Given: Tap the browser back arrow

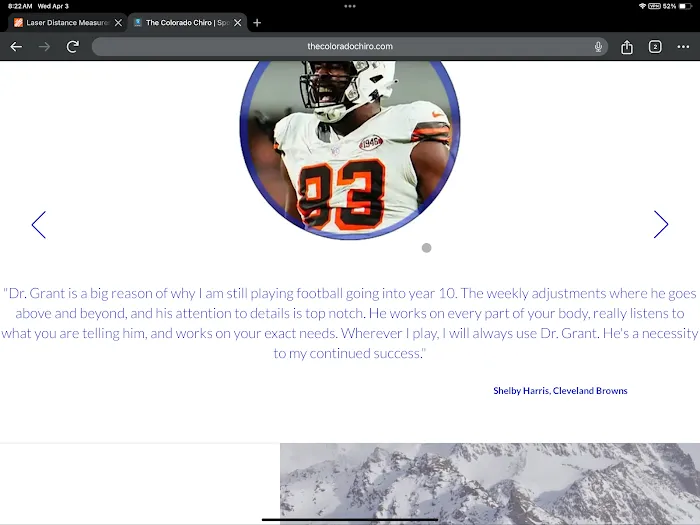Looking at the screenshot, I should pyautogui.click(x=16, y=47).
